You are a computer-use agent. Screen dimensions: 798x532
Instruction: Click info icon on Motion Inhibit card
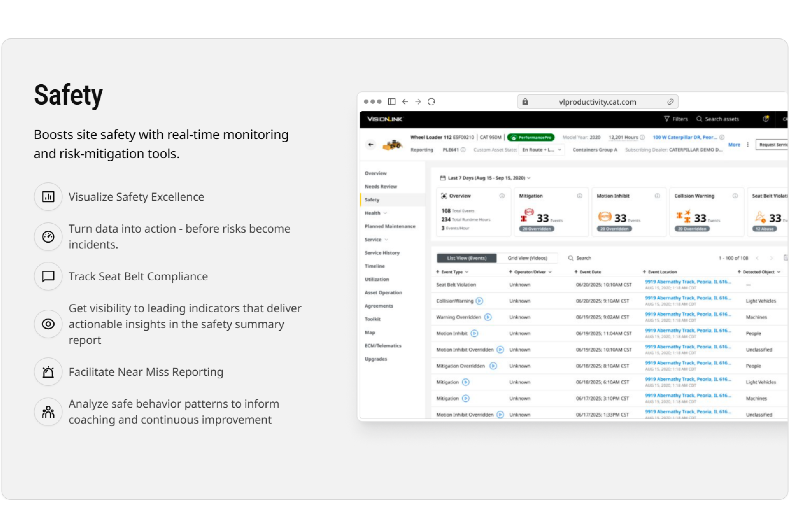(x=657, y=196)
